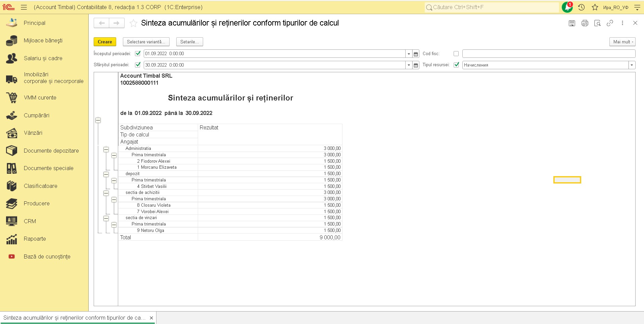The image size is (644, 324).
Task: Toggle the Tipul resursei checkbox
Action: click(456, 65)
